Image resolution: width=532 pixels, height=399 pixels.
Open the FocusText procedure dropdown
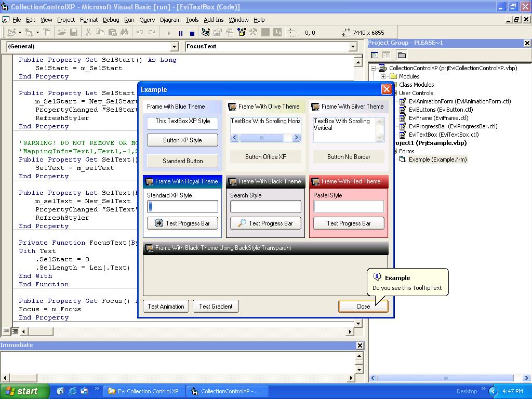coord(353,47)
